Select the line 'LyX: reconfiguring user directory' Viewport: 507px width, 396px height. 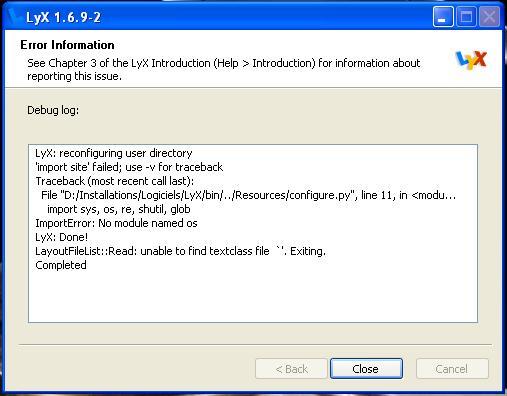point(114,153)
